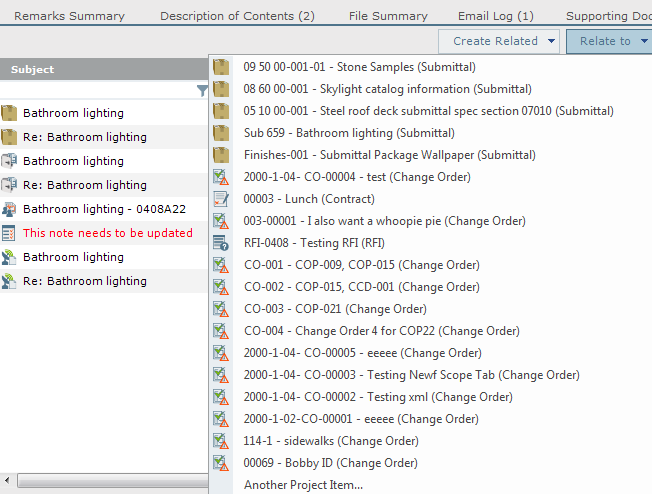The width and height of the screenshot is (652, 494).
Task: Click the filter funnel icon in Subject column
Action: pos(202,90)
